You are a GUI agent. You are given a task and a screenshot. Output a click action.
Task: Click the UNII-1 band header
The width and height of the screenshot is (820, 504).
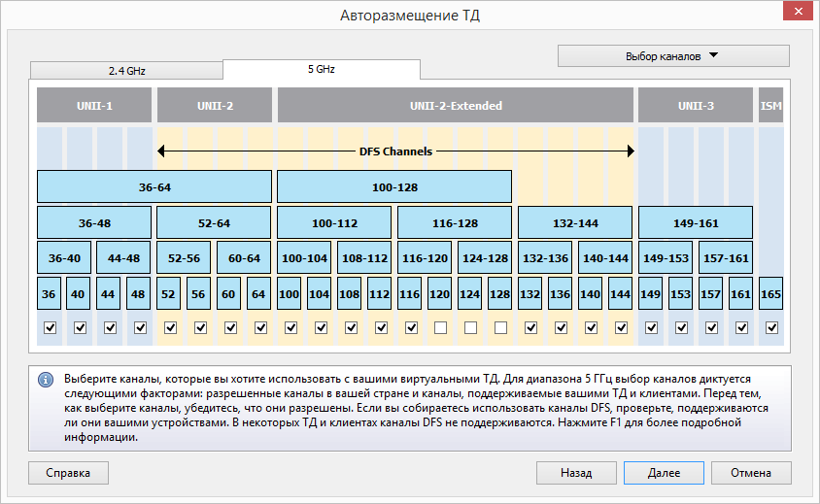coord(94,105)
